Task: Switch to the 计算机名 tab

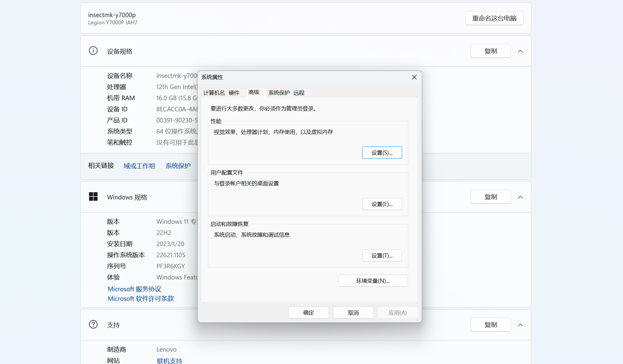Action: pyautogui.click(x=214, y=93)
